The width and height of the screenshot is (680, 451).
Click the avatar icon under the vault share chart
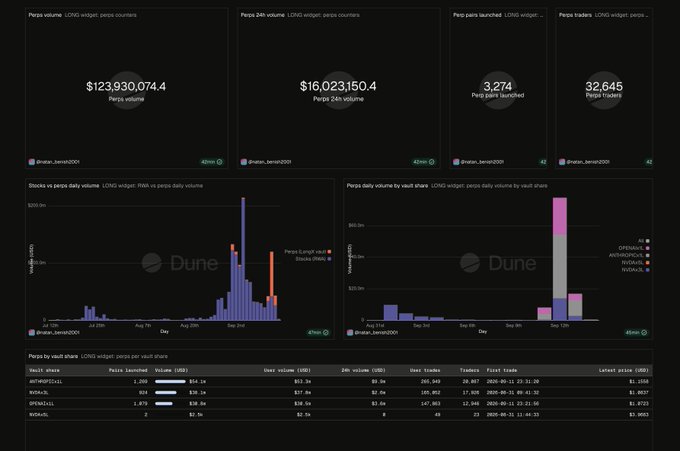coord(350,333)
